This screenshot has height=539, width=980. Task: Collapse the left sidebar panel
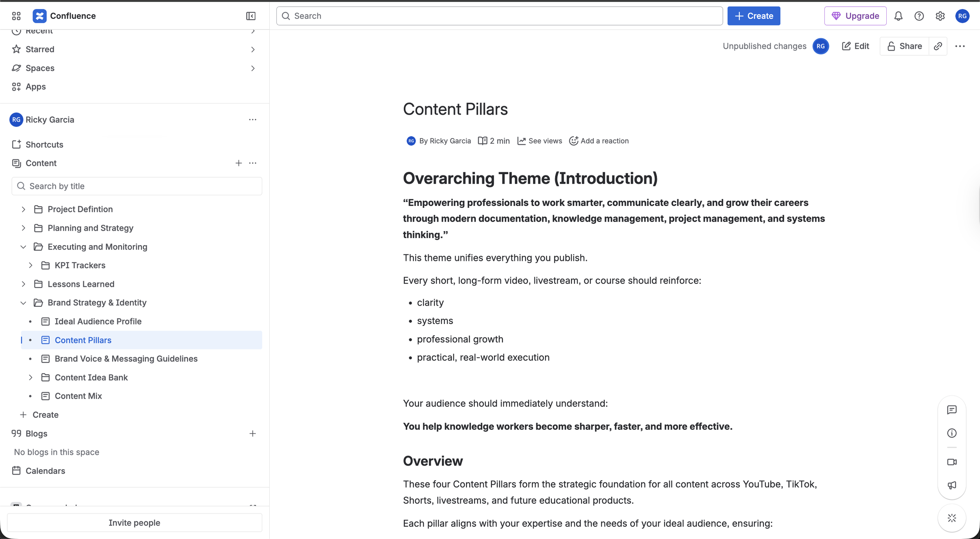pos(250,16)
